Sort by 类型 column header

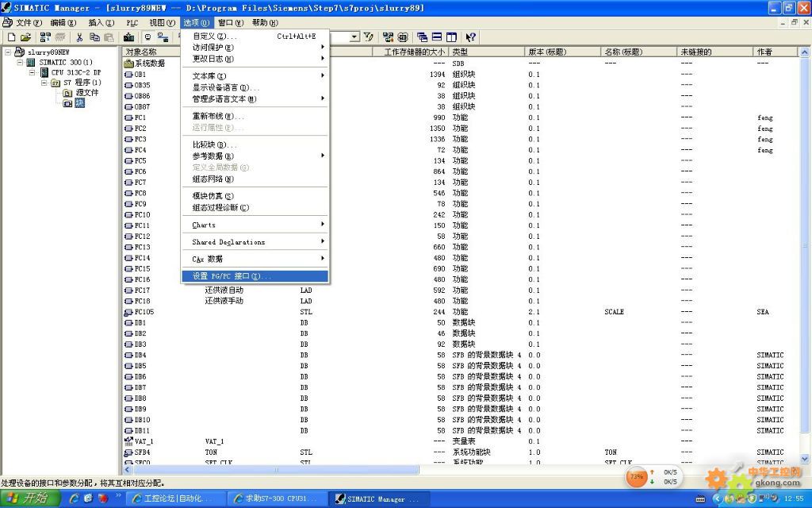coord(486,52)
